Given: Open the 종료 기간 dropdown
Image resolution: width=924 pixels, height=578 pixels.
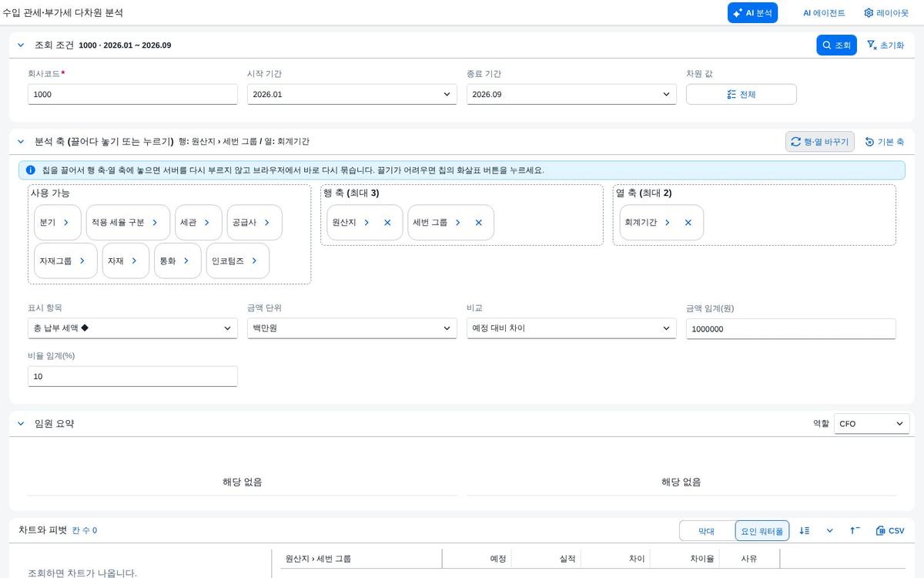Looking at the screenshot, I should [571, 94].
